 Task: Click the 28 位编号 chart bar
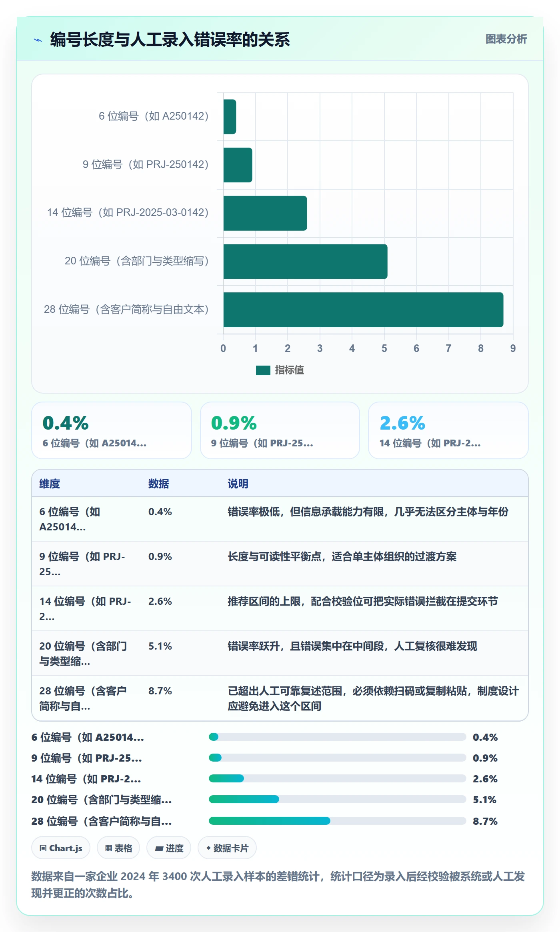363,310
